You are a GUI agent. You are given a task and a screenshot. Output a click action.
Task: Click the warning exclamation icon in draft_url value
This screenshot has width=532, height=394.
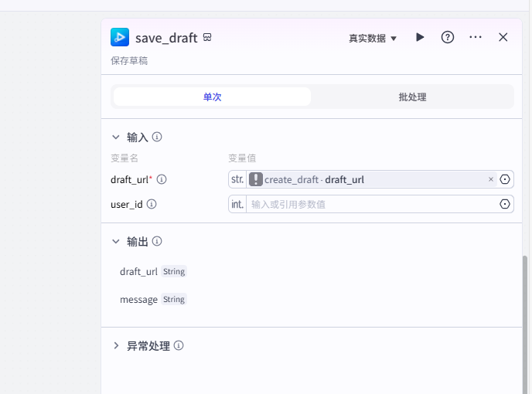pos(256,179)
